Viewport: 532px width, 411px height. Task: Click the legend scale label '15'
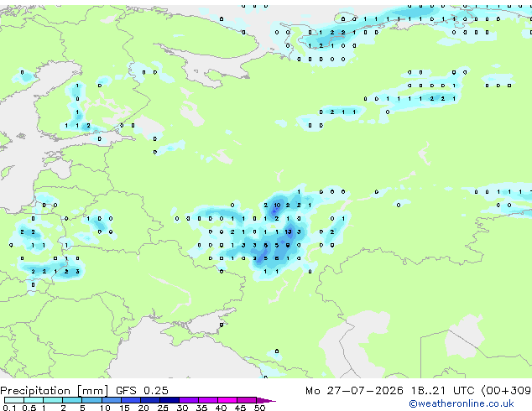coord(124,408)
